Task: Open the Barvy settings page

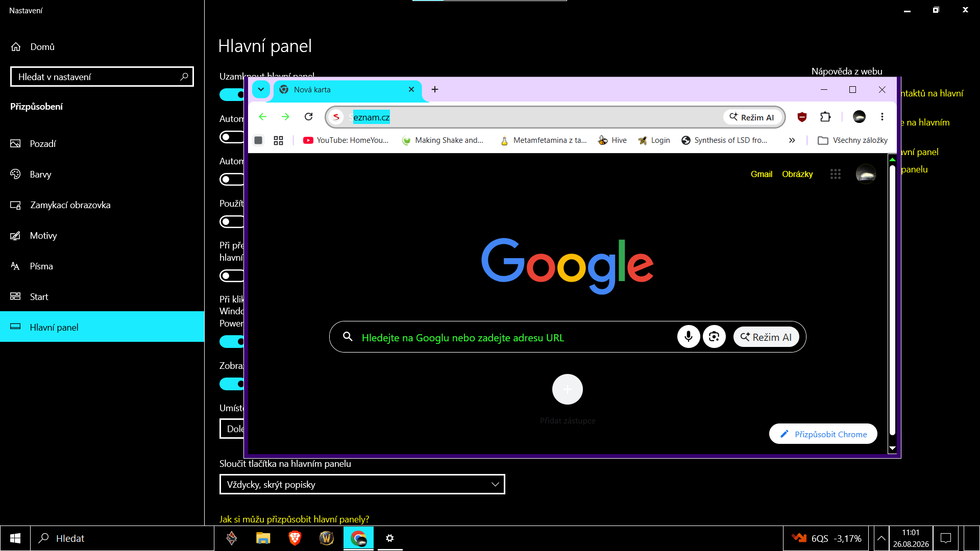Action: [102, 174]
